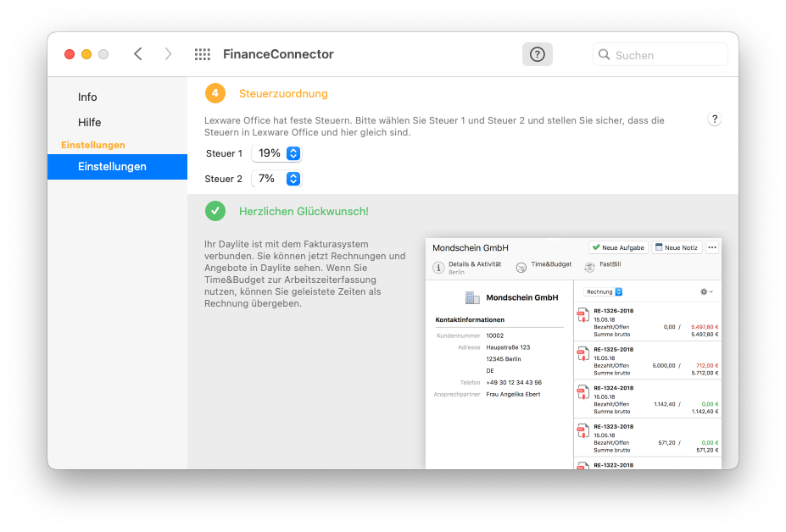Minimize the window with yellow button
The width and height of the screenshot is (786, 532).
pyautogui.click(x=86, y=54)
